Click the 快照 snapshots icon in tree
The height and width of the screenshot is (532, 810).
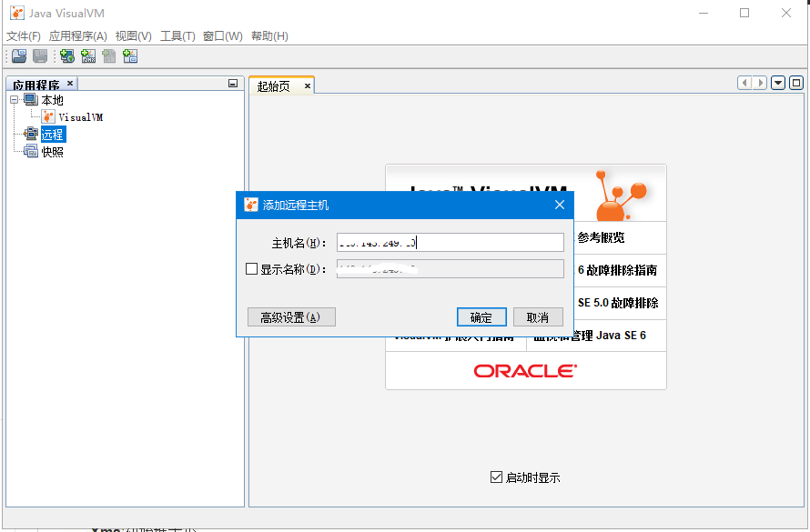point(31,151)
